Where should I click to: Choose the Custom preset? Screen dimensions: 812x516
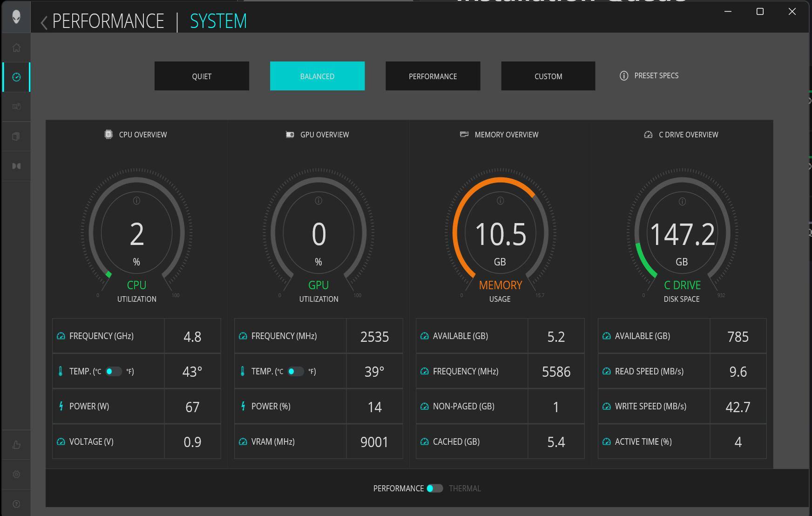(548, 76)
